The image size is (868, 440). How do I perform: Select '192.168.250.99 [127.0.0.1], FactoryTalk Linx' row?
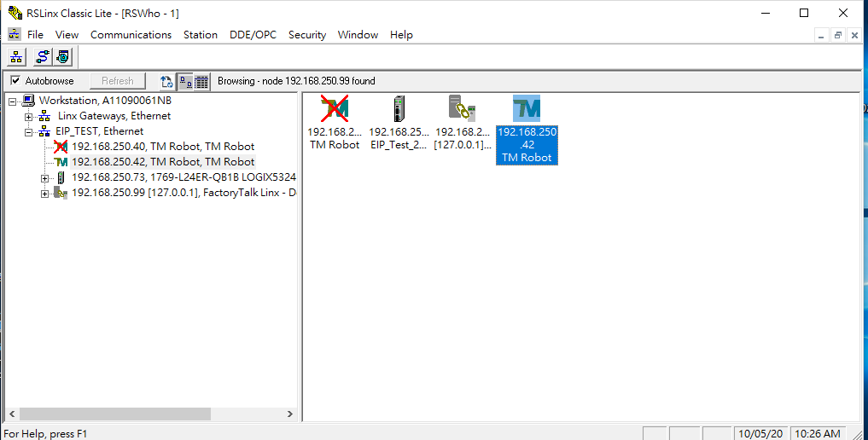(184, 193)
